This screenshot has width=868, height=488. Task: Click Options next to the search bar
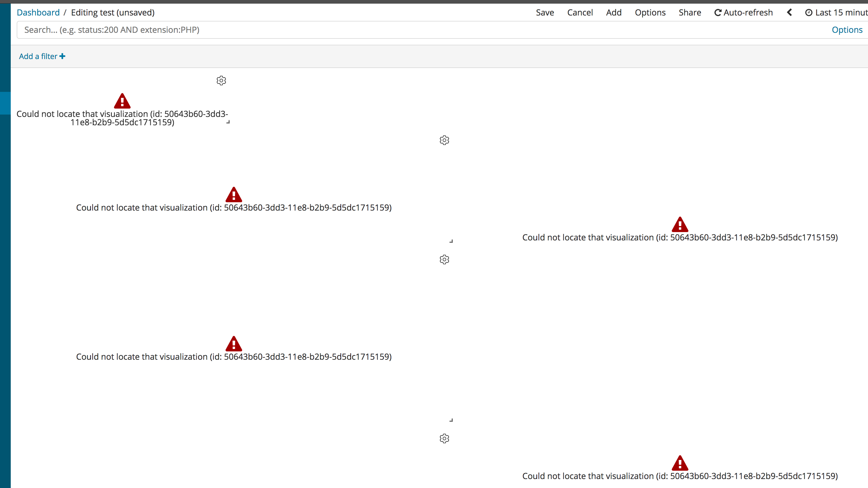(x=847, y=30)
